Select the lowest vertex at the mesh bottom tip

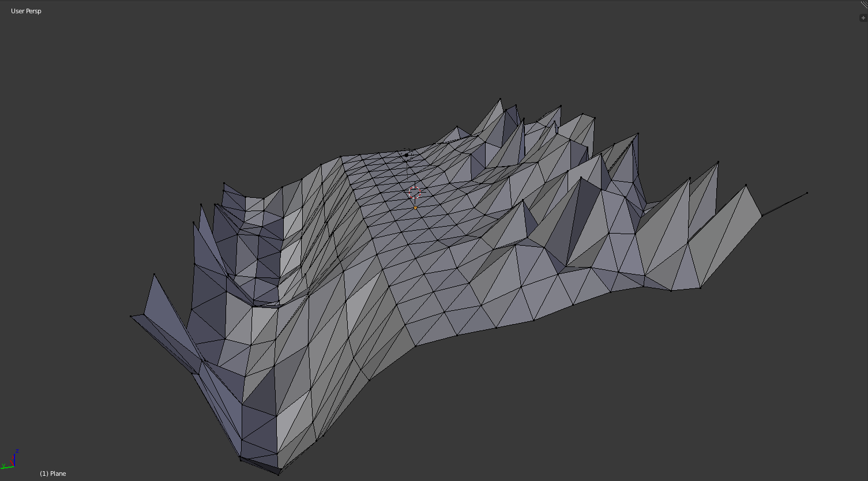pyautogui.click(x=279, y=475)
